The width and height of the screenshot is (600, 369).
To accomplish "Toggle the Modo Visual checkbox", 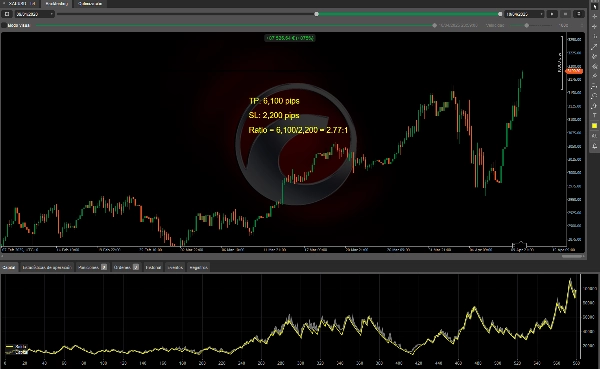I will click(4, 25).
